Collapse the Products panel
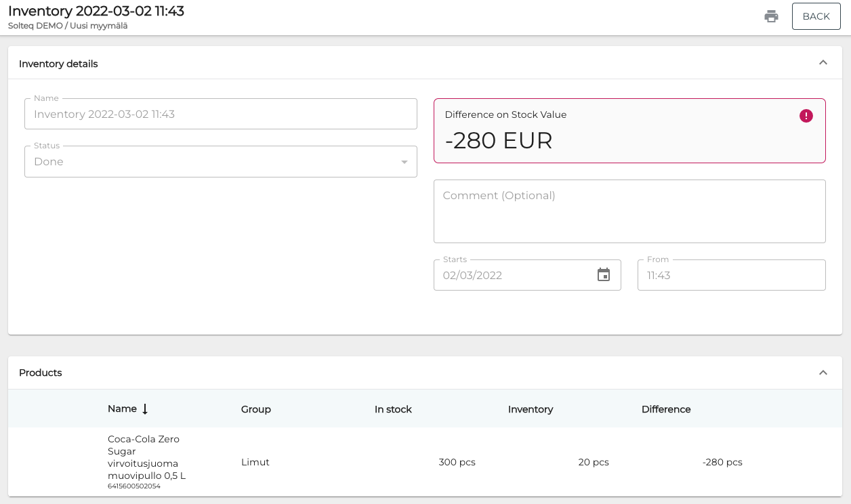Image resolution: width=851 pixels, height=504 pixels. [x=823, y=373]
